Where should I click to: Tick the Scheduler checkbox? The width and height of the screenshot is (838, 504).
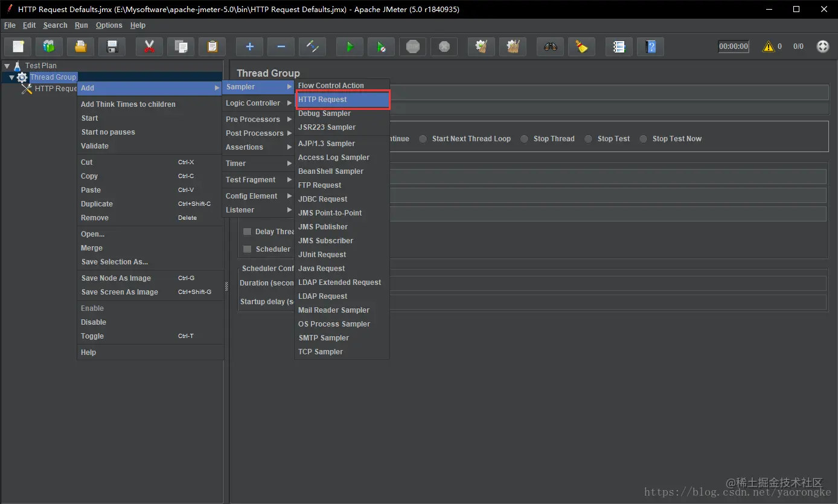tap(247, 249)
